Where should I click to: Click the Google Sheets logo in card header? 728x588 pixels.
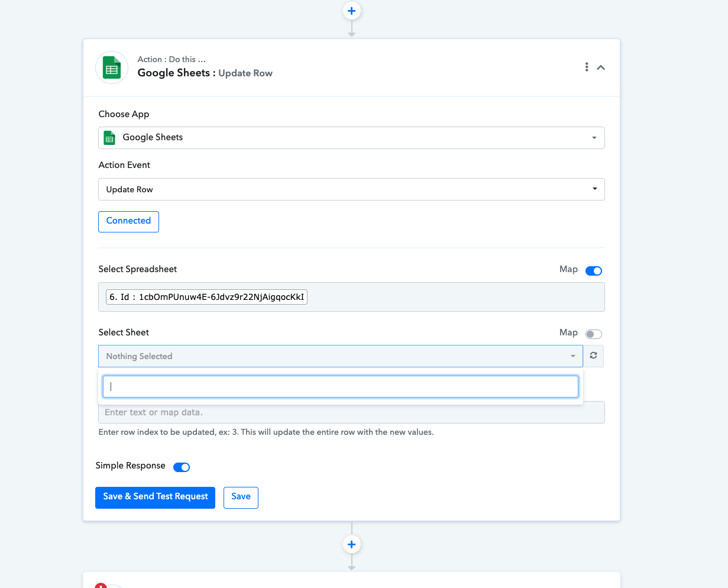pos(112,67)
